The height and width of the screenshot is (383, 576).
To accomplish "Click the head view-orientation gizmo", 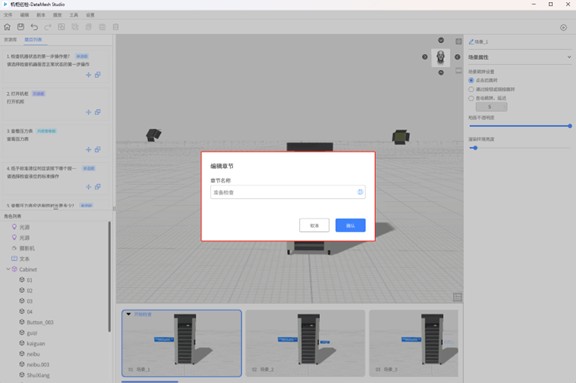I will click(x=441, y=57).
